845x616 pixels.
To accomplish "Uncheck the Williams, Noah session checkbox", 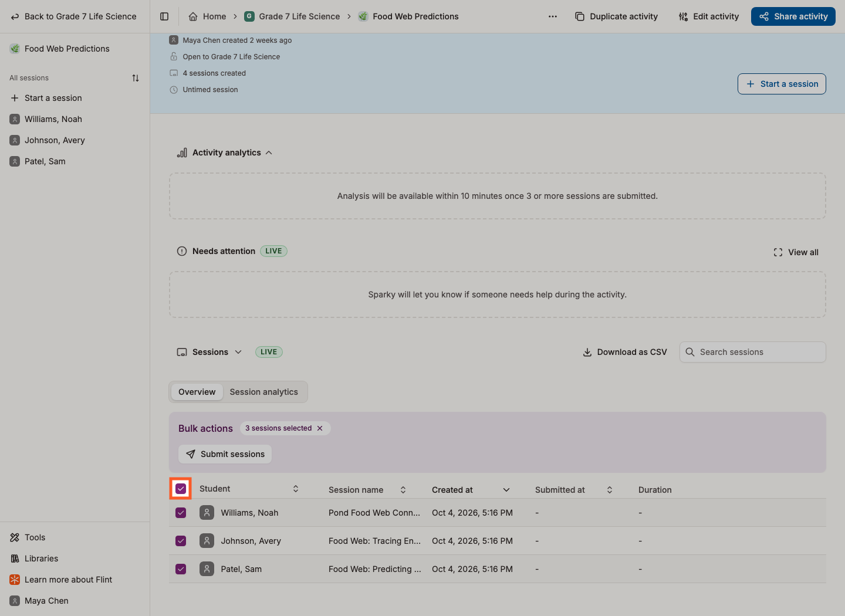I will pyautogui.click(x=181, y=513).
